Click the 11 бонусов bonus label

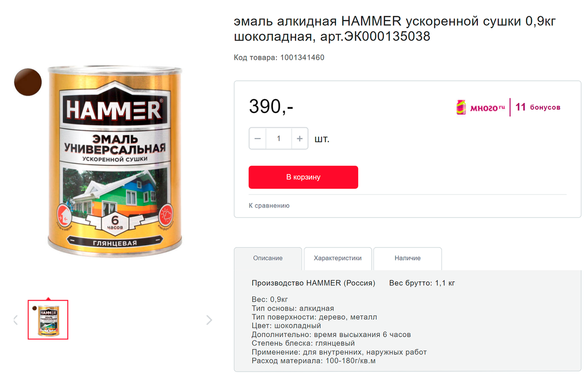538,107
